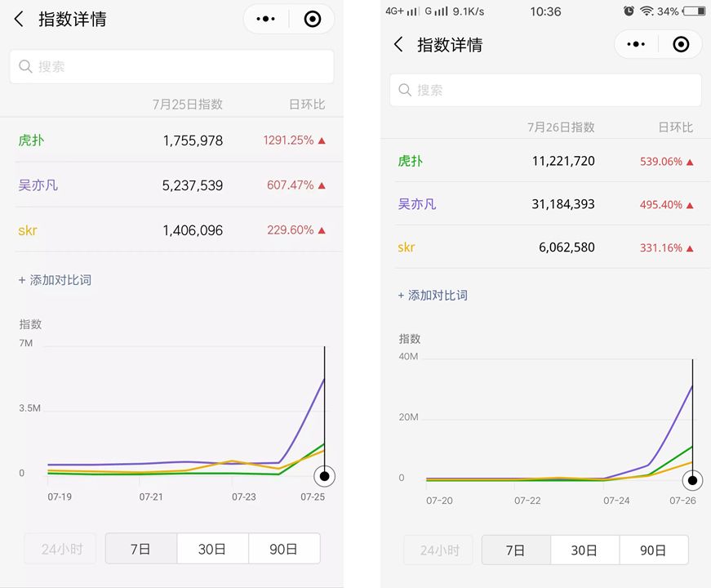Open keyword 吴亦凡 in the July 25 list
This screenshot has height=588, width=711.
(x=38, y=185)
